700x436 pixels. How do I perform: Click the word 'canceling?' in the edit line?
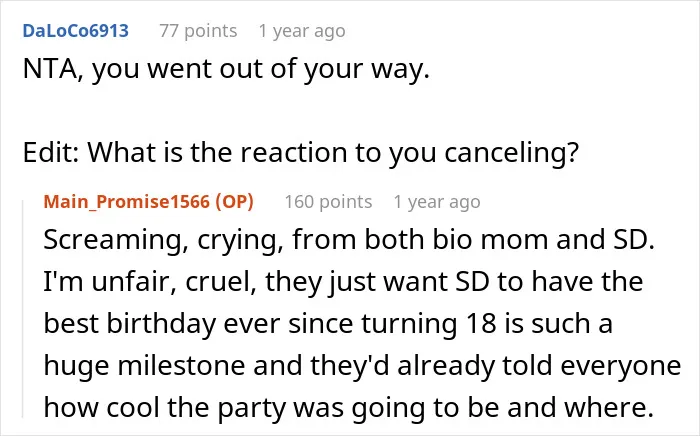[512, 153]
